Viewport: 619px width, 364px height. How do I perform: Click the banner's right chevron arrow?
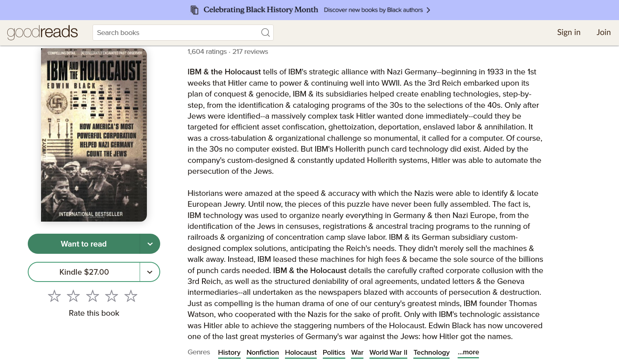click(428, 10)
